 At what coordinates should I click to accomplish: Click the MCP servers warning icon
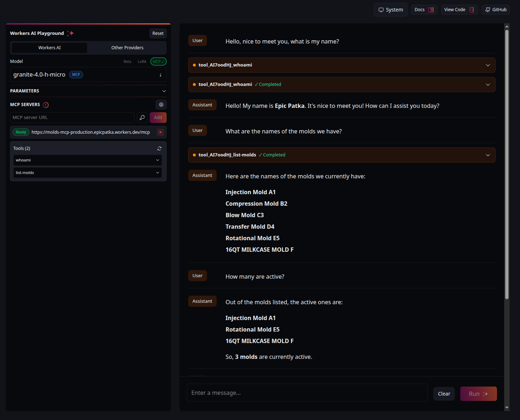(x=46, y=105)
